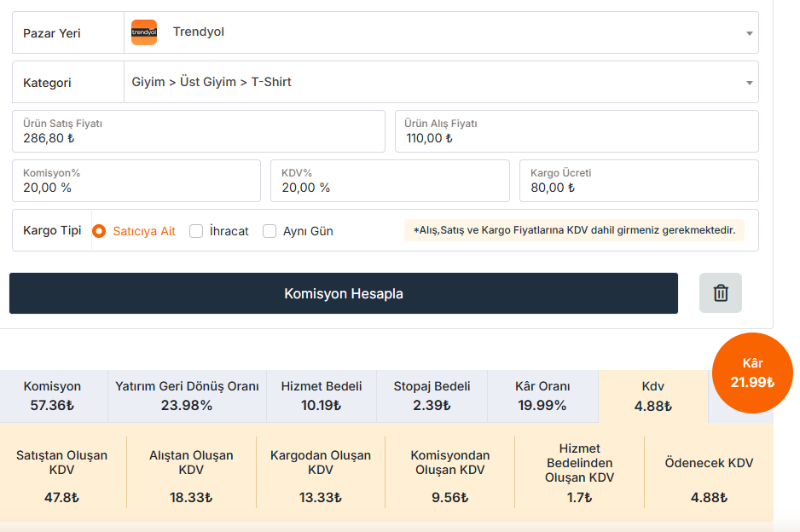Click the KDV% input field

pos(390,181)
